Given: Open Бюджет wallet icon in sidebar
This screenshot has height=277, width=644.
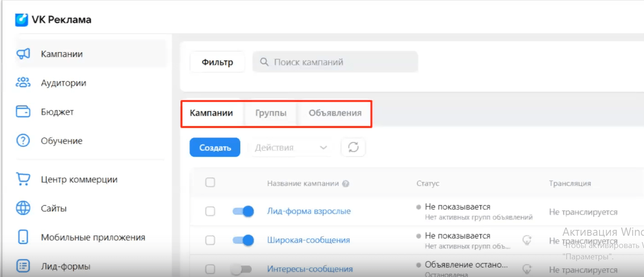Looking at the screenshot, I should (23, 112).
